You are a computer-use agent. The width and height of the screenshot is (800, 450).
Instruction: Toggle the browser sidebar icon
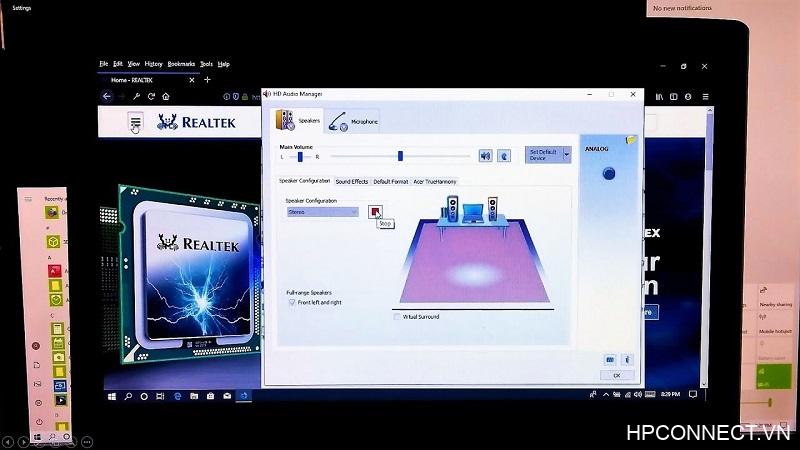point(673,96)
